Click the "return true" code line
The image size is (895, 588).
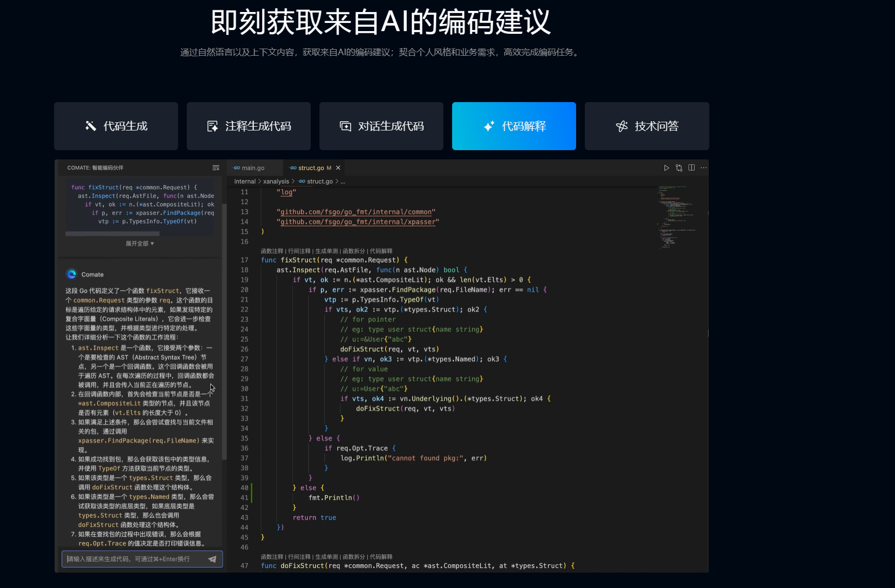point(315,518)
